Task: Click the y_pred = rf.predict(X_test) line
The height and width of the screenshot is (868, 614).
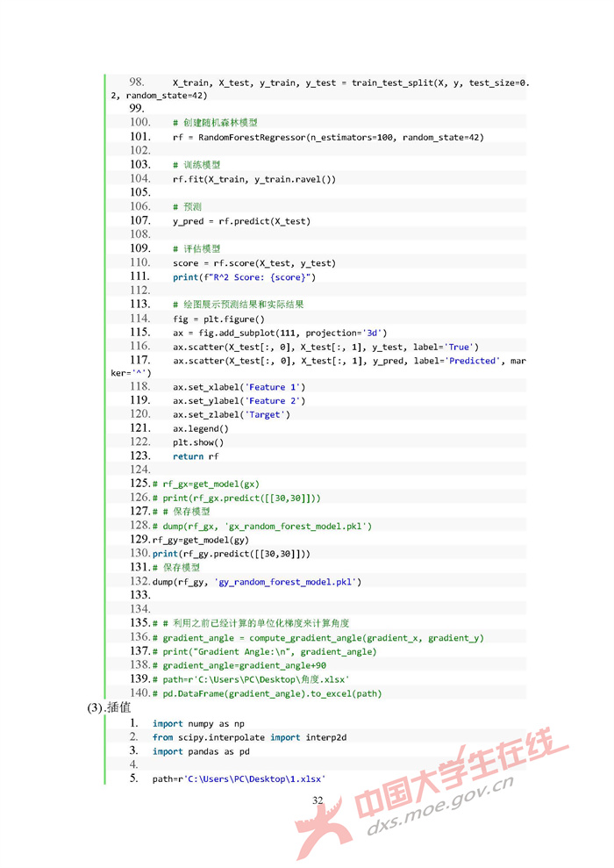Action: 241,221
